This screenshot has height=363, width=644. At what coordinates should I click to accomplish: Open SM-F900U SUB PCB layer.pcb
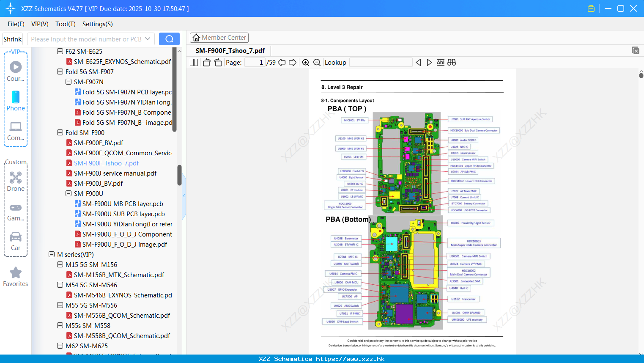coord(120,214)
